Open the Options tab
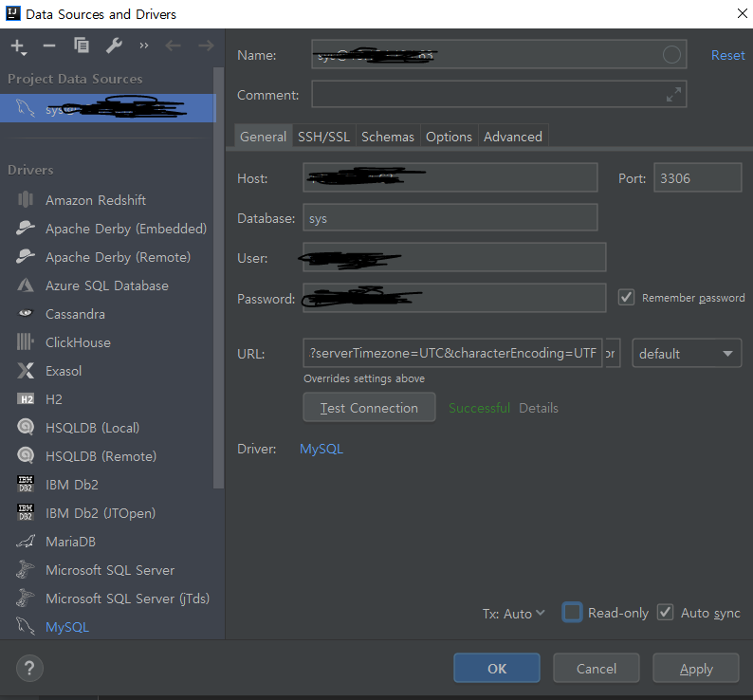Screen dimensions: 753x700 (449, 137)
